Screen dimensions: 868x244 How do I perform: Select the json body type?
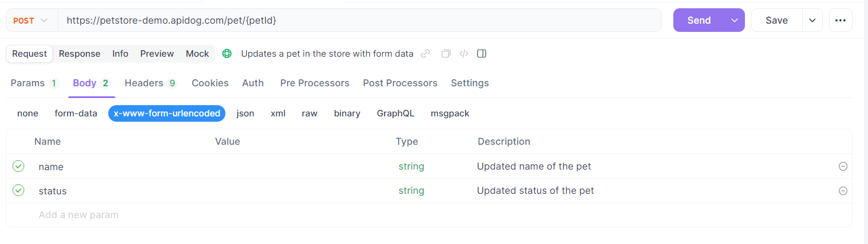click(246, 113)
